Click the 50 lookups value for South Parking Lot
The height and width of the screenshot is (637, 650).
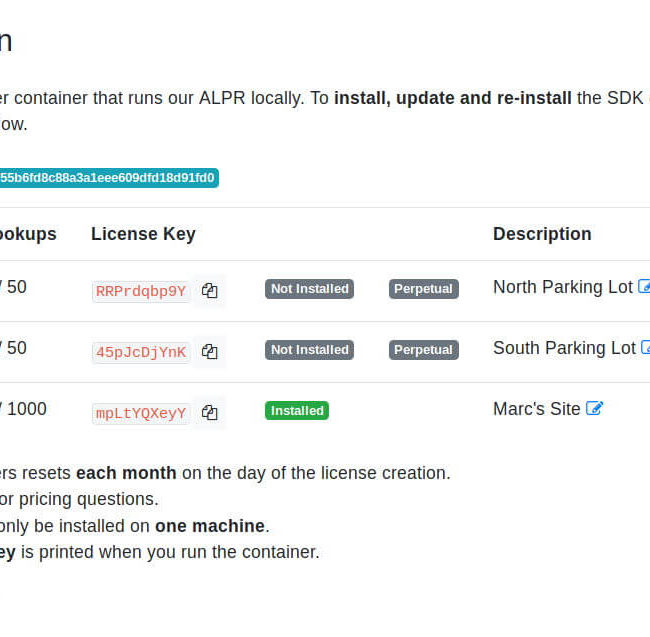pos(17,348)
